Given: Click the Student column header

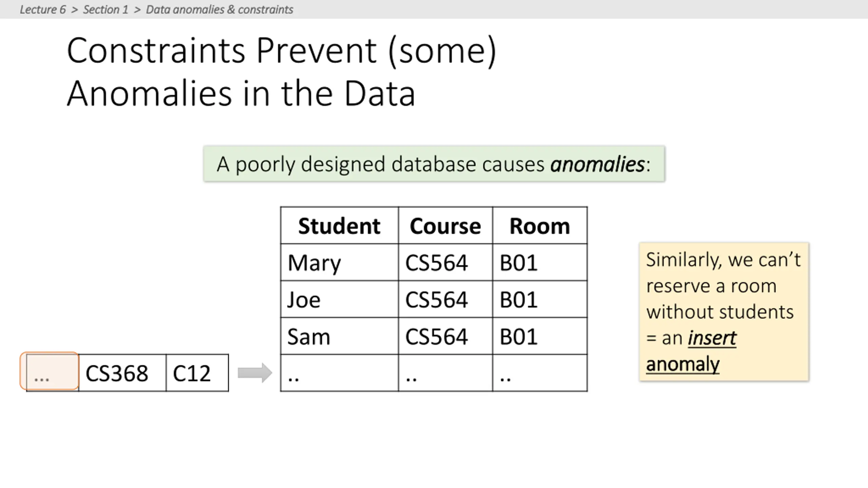Looking at the screenshot, I should tap(339, 226).
